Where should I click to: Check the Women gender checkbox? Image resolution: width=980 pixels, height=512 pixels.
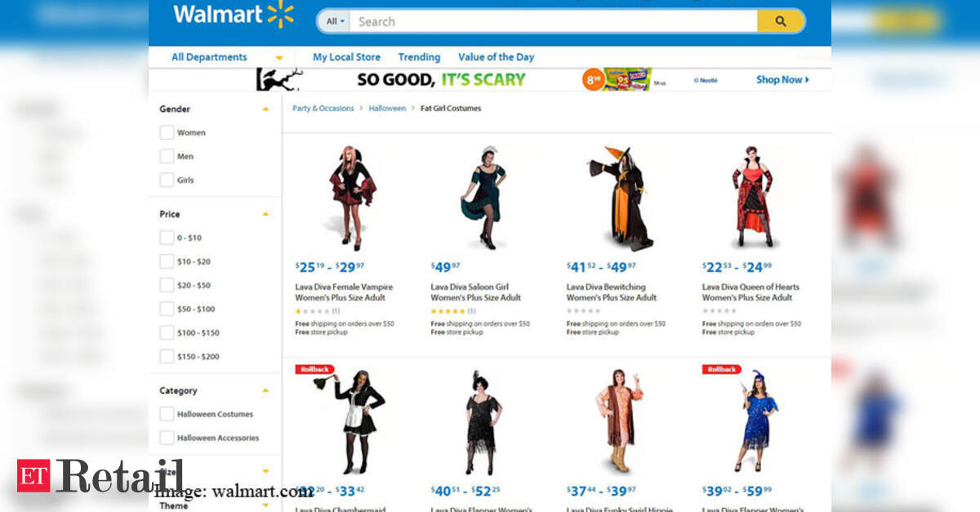(x=167, y=132)
